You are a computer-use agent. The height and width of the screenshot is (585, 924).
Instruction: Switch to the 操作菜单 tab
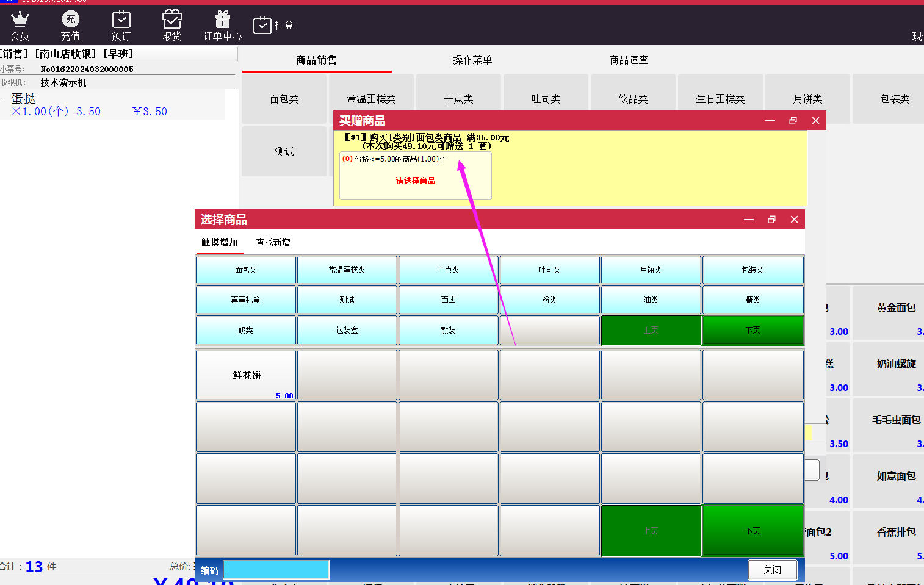[x=472, y=60]
